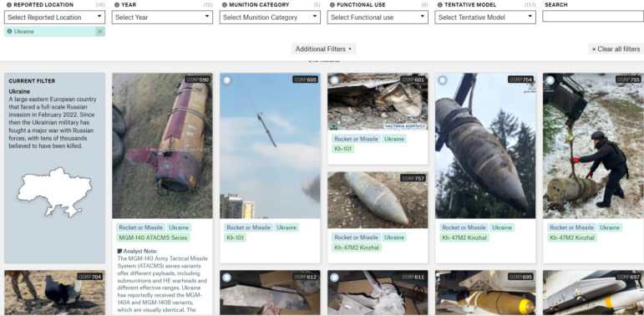Click round badge icon on OSMP754 image
The width and height of the screenshot is (644, 316).
tap(442, 80)
